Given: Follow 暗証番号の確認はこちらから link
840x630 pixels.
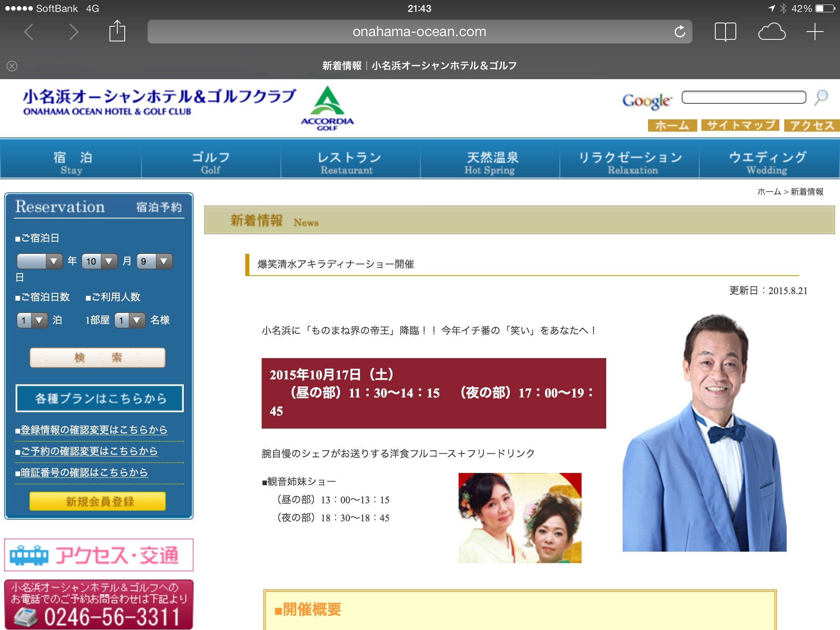Looking at the screenshot, I should 84,472.
